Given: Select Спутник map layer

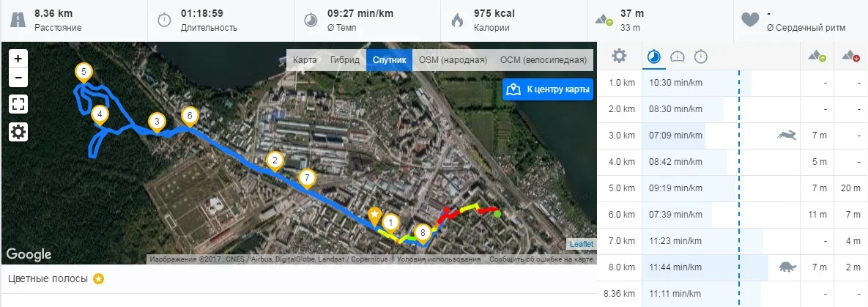Looking at the screenshot, I should tap(389, 60).
